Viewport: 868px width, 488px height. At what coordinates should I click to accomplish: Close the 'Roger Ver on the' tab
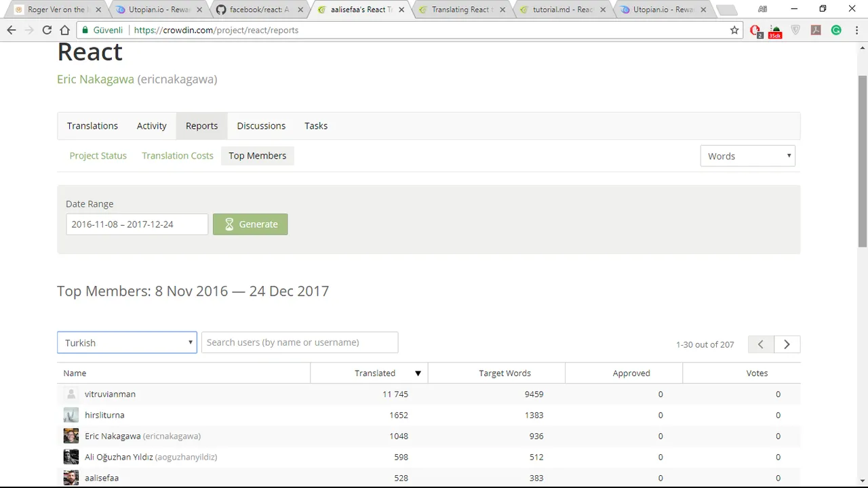point(98,9)
